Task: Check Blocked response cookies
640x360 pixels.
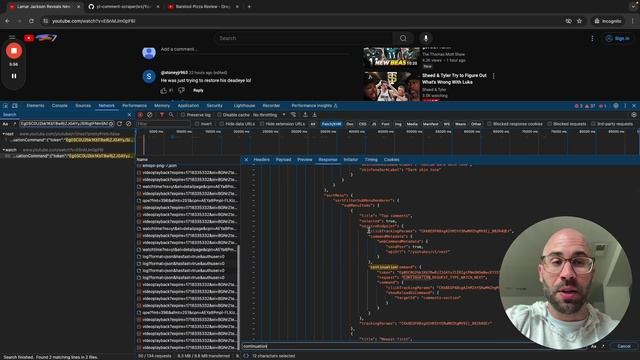Action: coord(489,124)
